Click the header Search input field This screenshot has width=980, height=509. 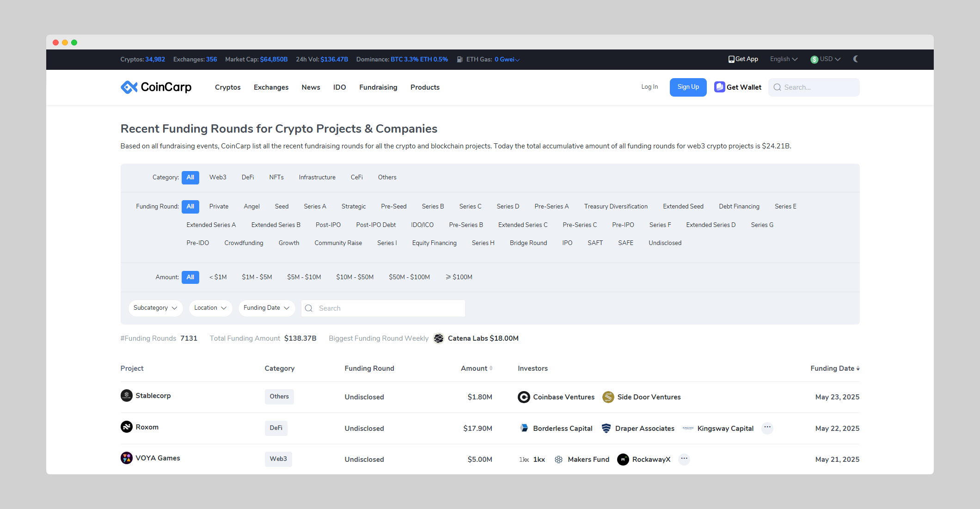click(814, 87)
